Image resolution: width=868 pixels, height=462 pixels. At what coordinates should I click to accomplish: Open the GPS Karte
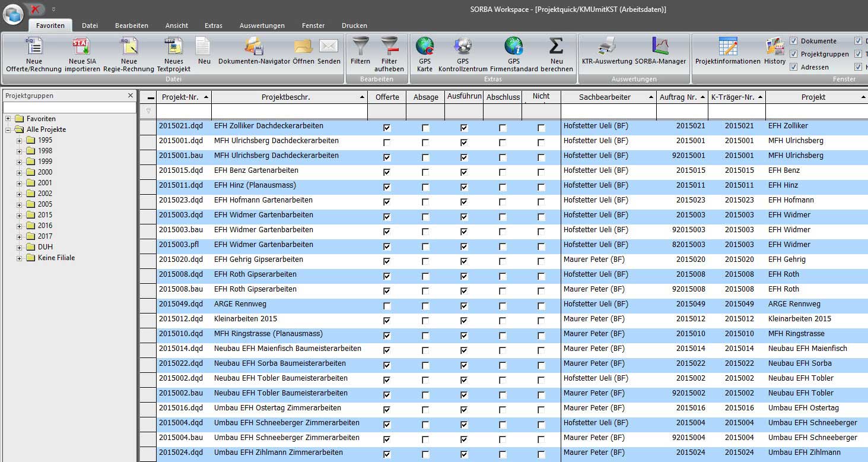point(425,55)
